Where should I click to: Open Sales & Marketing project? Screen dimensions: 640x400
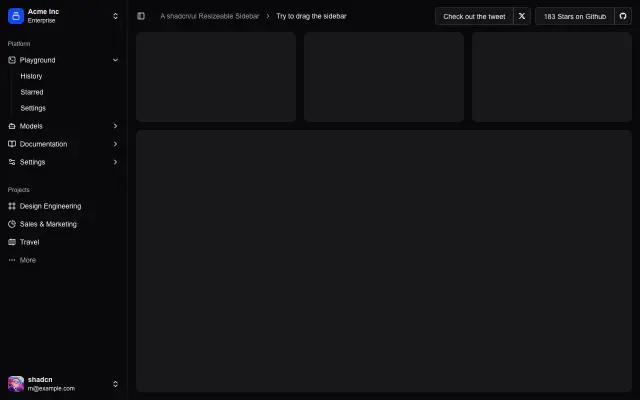48,224
